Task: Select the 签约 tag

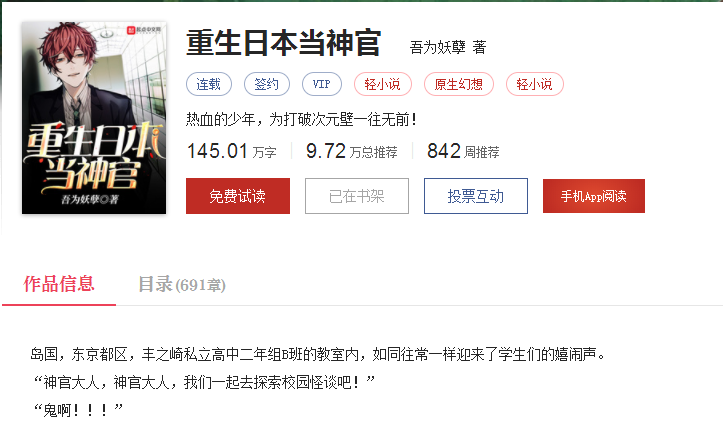Action: 267,84
